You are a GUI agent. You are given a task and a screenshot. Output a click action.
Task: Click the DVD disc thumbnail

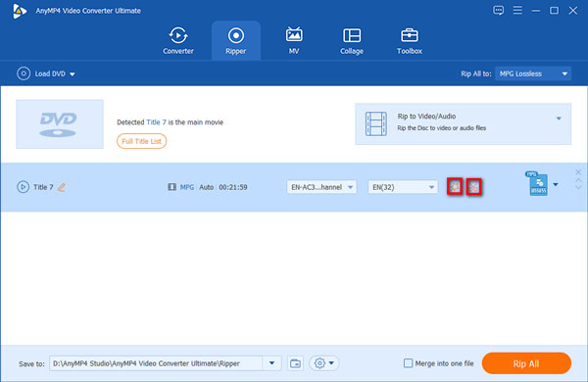(59, 123)
